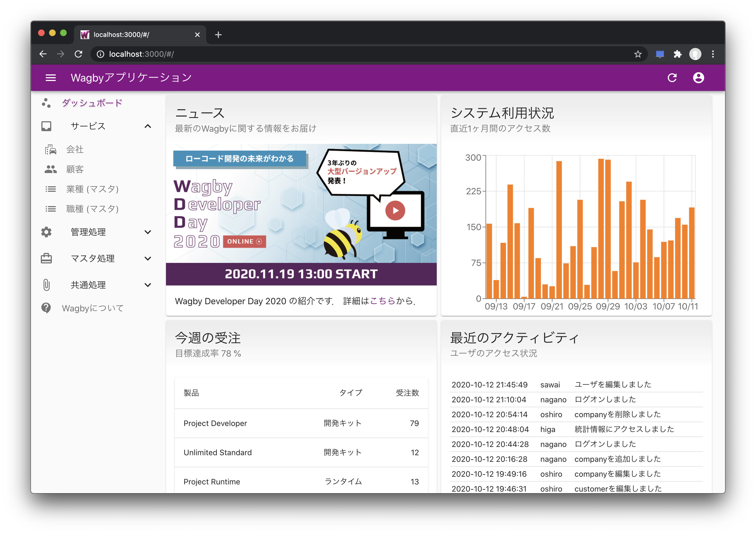Screen dimensions: 756x534
Task: Click the browser forward arrow
Action: tap(61, 54)
